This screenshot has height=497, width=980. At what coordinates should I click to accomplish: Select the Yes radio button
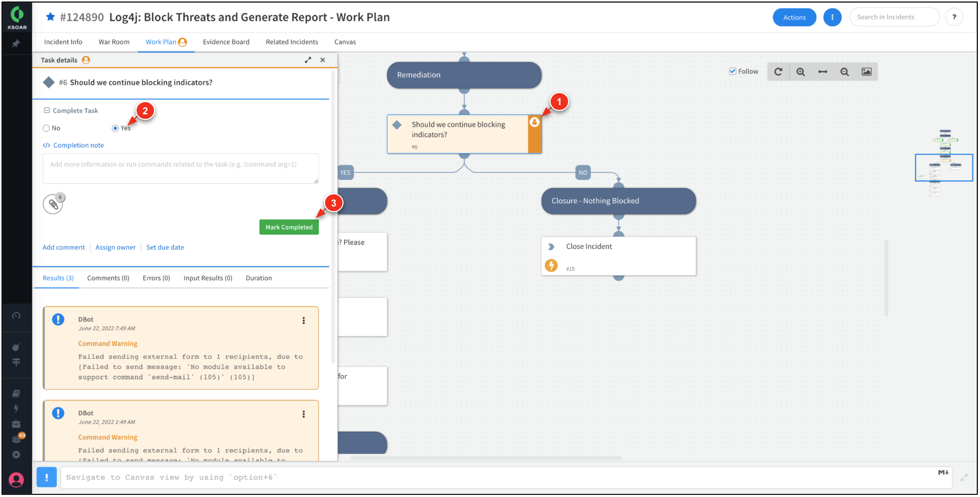pos(115,129)
